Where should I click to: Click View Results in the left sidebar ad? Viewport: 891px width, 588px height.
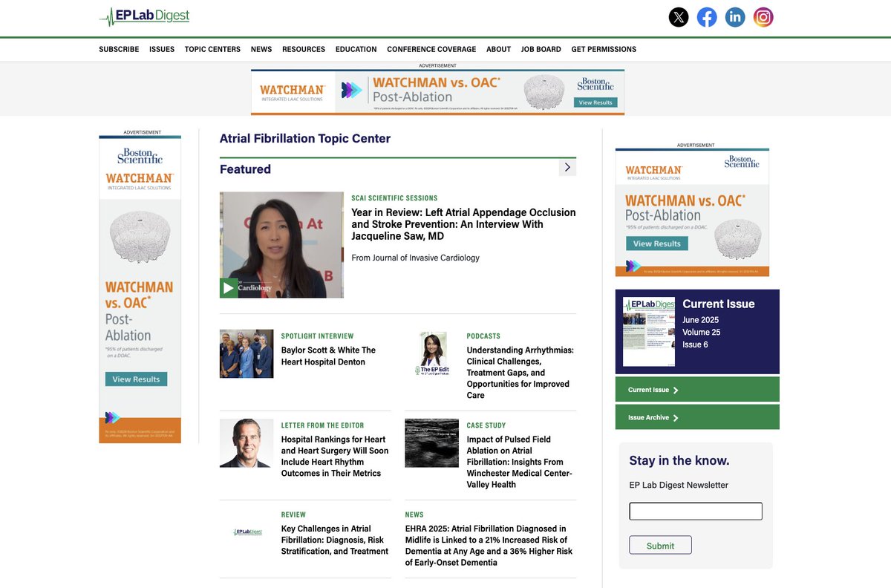tap(136, 379)
